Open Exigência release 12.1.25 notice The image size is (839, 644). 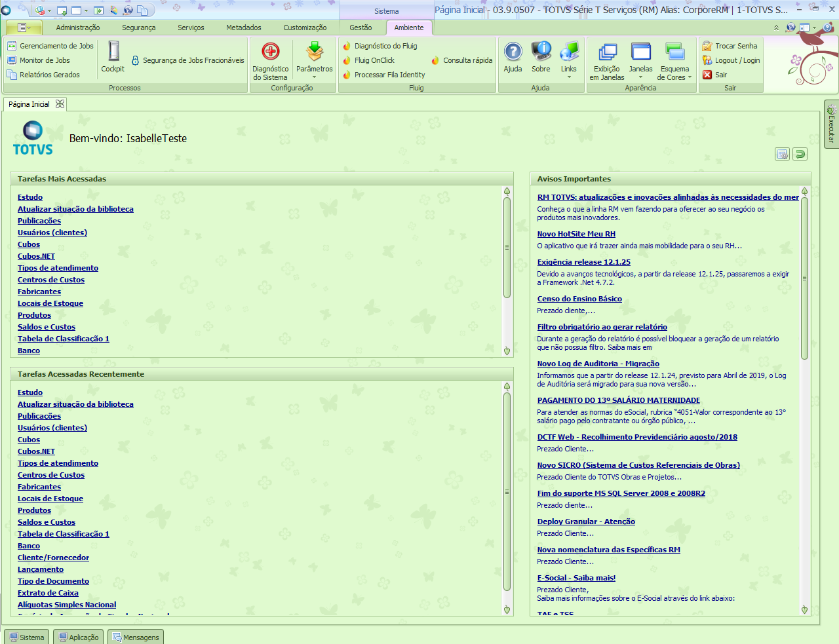(584, 262)
